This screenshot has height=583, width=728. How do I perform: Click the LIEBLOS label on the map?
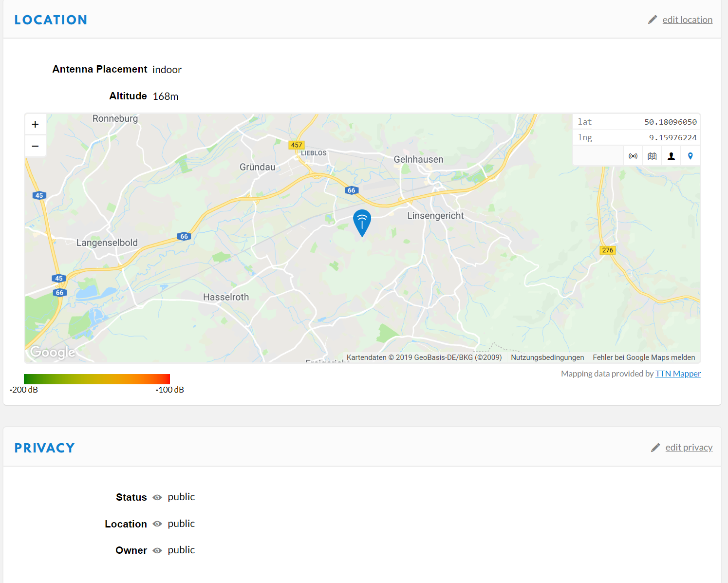click(x=314, y=153)
